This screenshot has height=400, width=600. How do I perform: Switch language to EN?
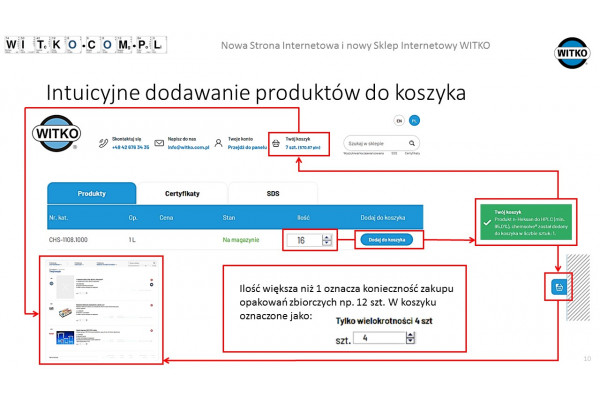(x=399, y=121)
